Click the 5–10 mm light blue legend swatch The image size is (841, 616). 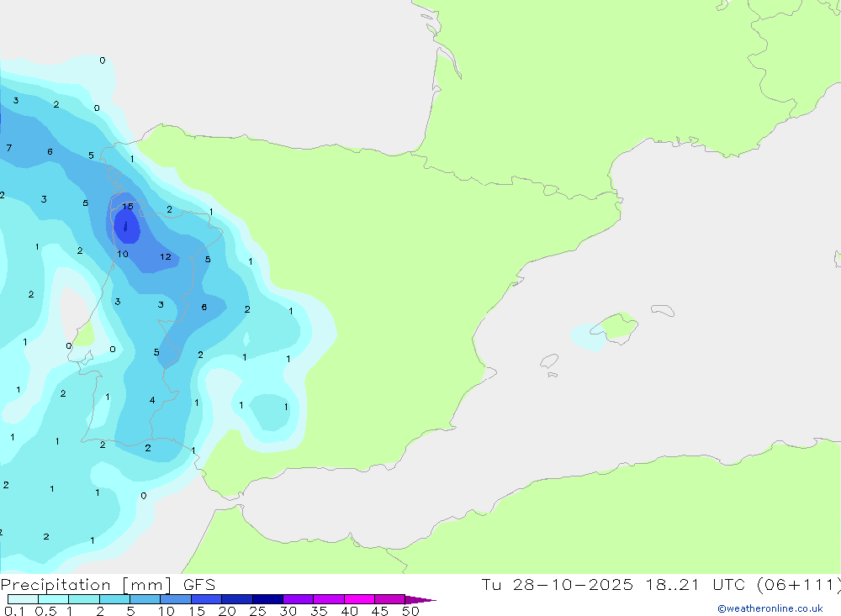click(145, 599)
